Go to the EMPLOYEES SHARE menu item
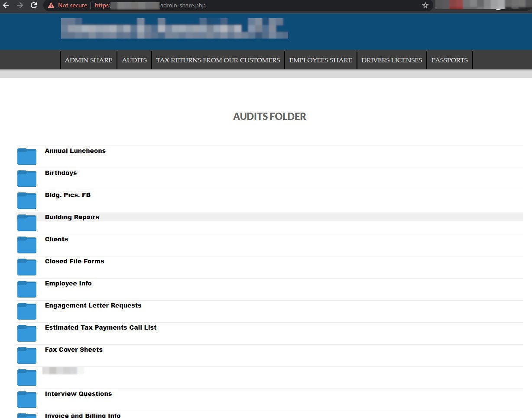Viewport: 532px width, 418px height. click(321, 60)
